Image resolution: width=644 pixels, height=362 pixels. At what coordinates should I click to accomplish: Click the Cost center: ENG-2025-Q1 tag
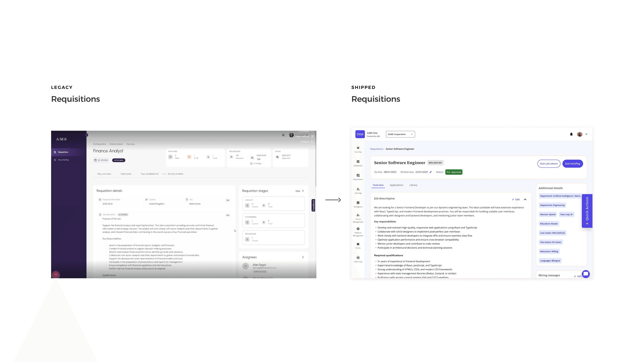(552, 233)
